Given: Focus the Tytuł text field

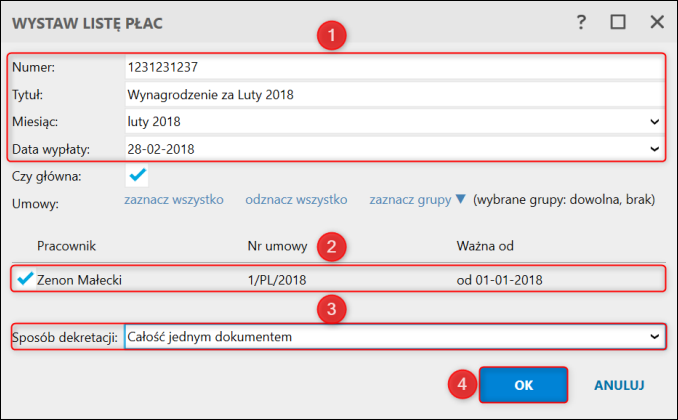Looking at the screenshot, I should coord(394,95).
